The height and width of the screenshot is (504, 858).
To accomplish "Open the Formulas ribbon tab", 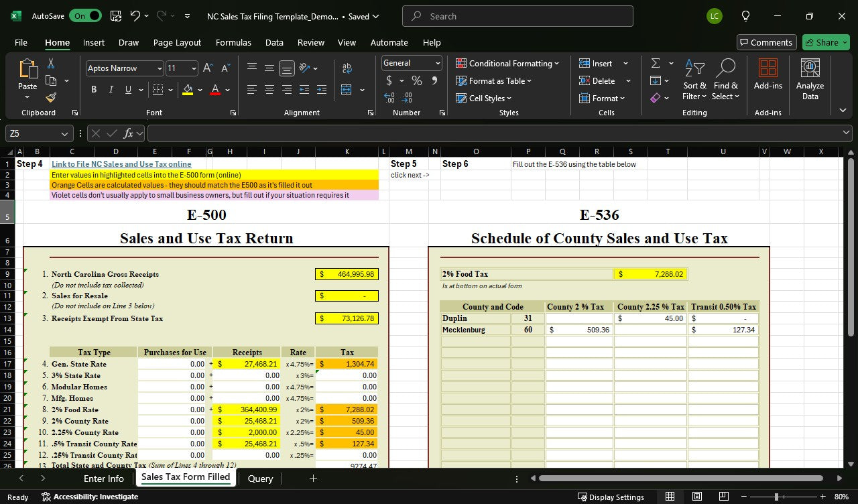I will pyautogui.click(x=233, y=42).
